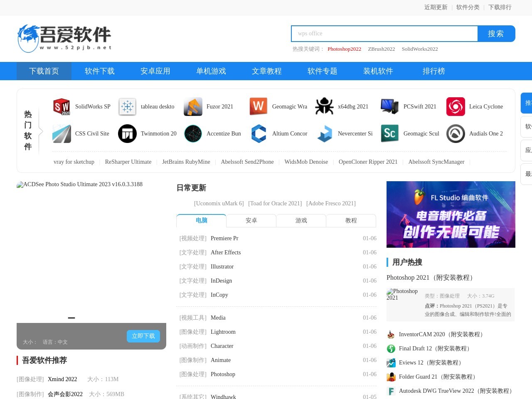532x399 pixels.
Task: Open 软件下载 in the navigation bar
Action: tap(100, 71)
